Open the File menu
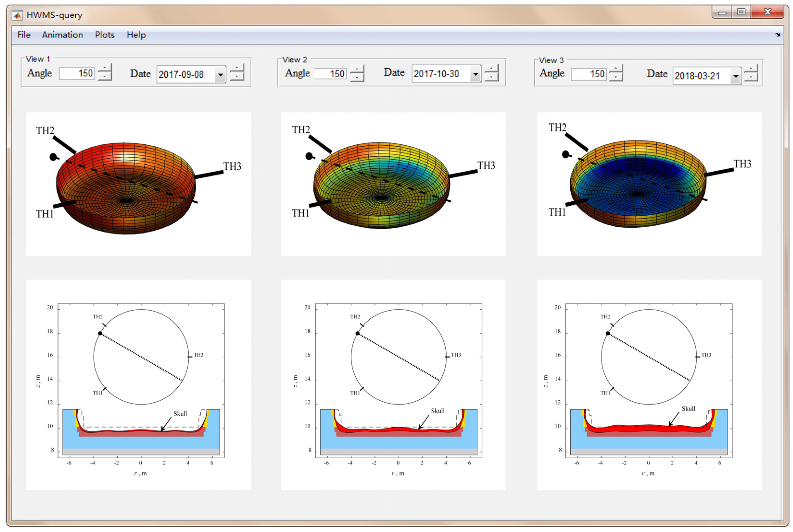The image size is (793, 532). 24,35
